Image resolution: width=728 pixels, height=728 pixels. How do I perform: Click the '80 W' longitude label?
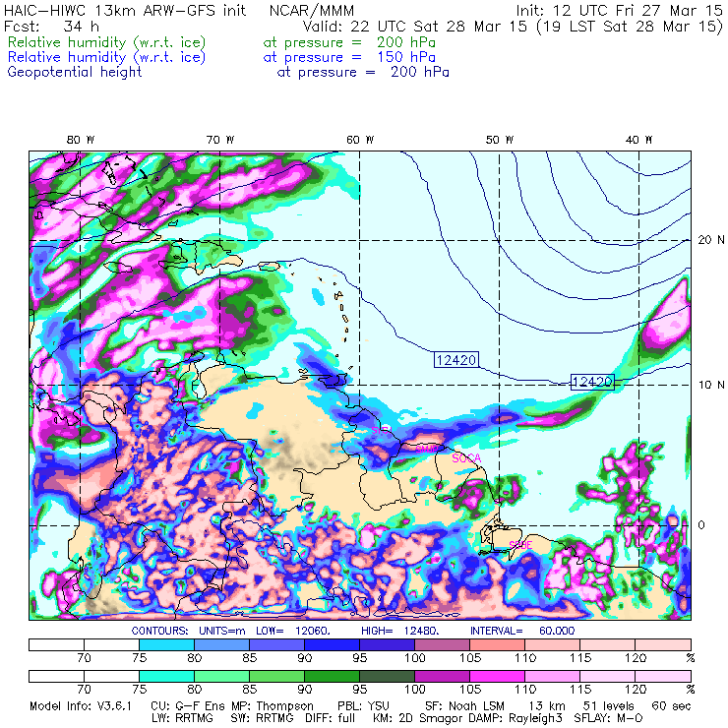pyautogui.click(x=81, y=140)
